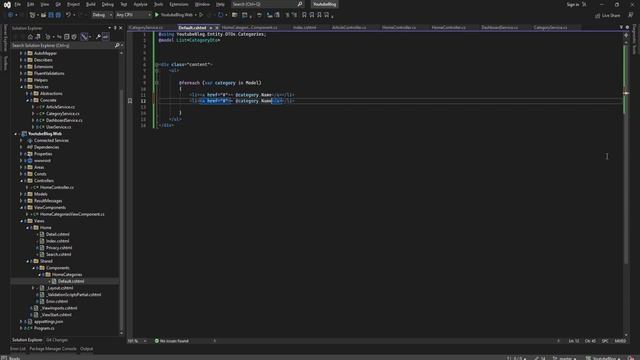The height and width of the screenshot is (360, 640).
Task: Open the Extensions menu
Action: (x=179, y=4)
